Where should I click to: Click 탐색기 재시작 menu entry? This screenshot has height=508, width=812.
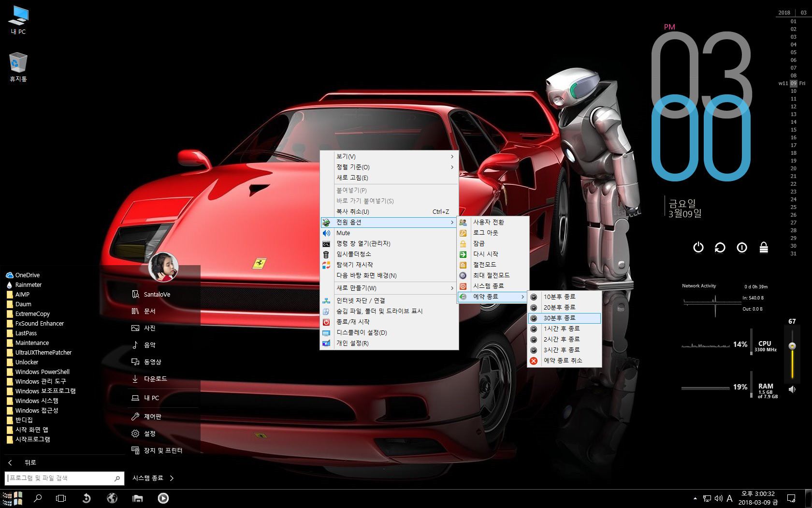coord(389,265)
